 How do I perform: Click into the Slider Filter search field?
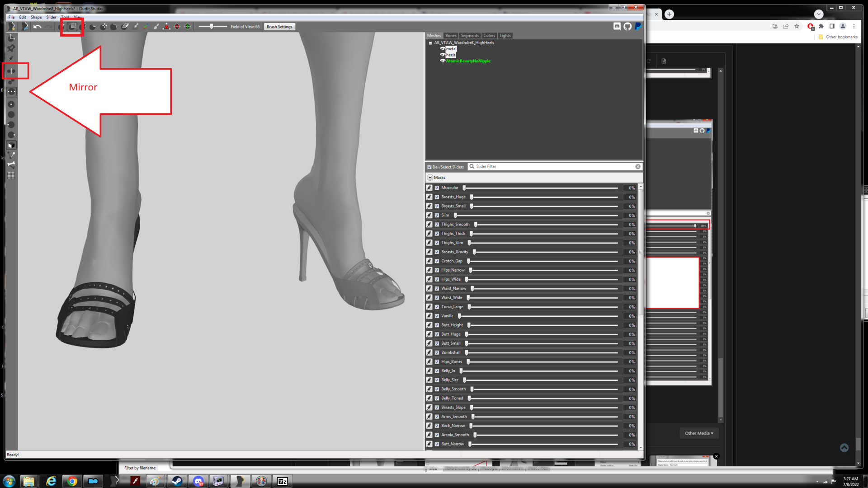pyautogui.click(x=554, y=167)
